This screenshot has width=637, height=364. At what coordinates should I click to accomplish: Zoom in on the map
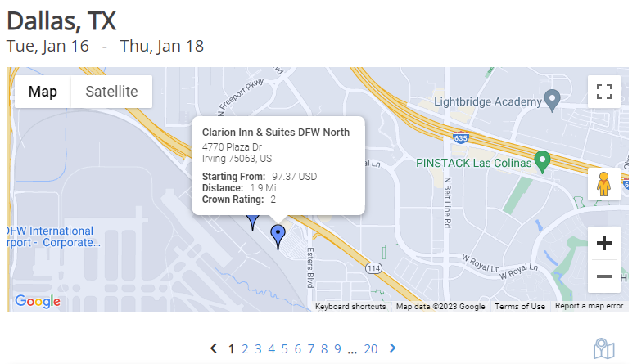(604, 243)
